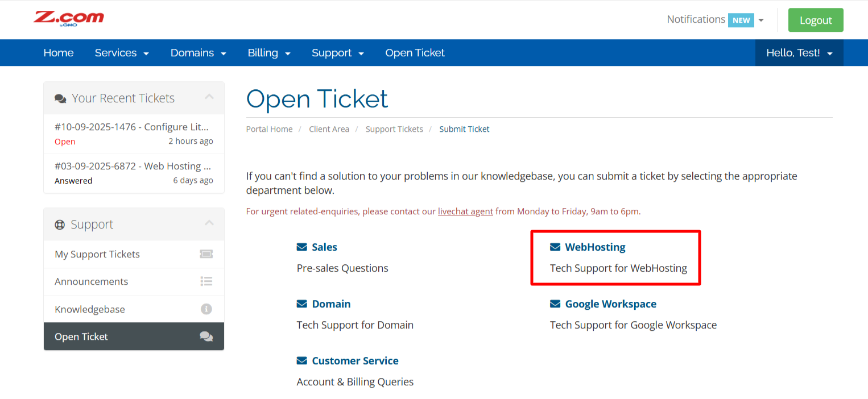Click the Submit Ticket breadcrumb text
The width and height of the screenshot is (868, 399).
click(464, 129)
